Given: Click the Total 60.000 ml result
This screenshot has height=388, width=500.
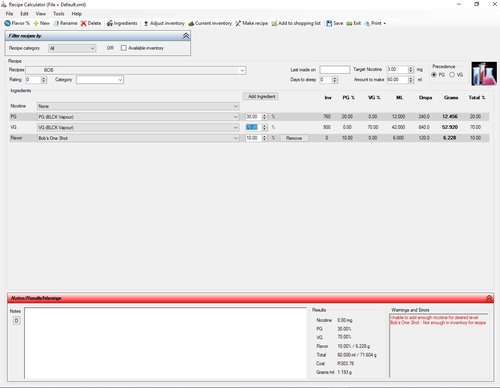Looking at the screenshot, I should click(x=357, y=355).
